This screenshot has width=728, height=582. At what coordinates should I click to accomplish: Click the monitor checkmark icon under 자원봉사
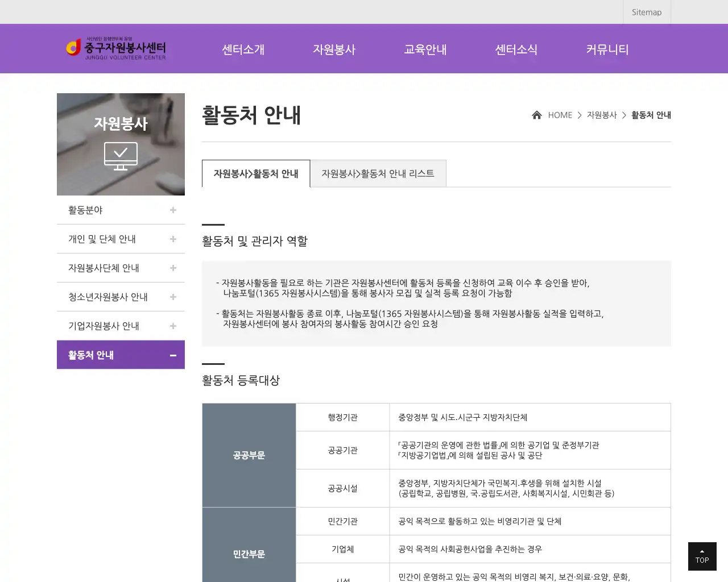point(121,156)
